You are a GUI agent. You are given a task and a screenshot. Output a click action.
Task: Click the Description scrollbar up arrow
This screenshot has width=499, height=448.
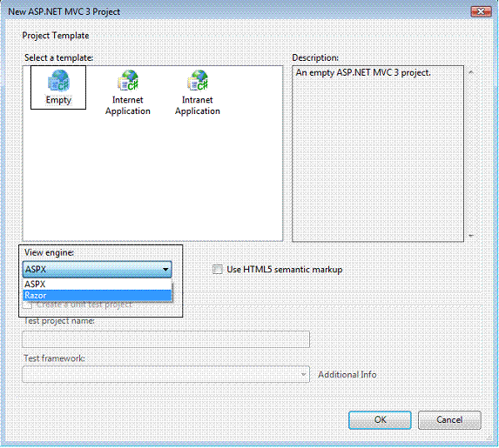[471, 72]
